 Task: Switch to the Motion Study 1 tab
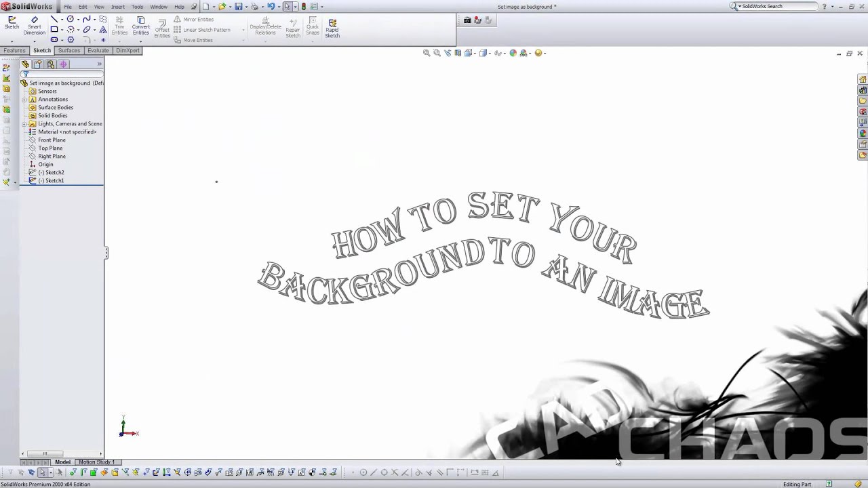(x=96, y=462)
